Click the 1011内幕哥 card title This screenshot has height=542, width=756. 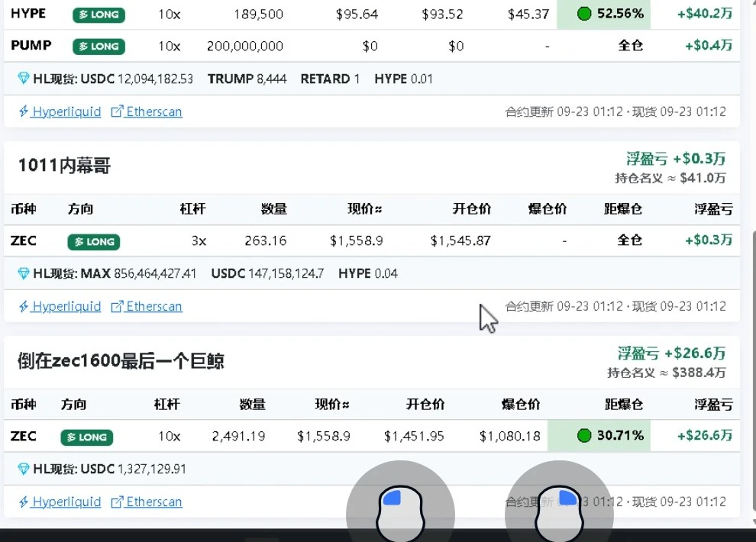pos(65,166)
